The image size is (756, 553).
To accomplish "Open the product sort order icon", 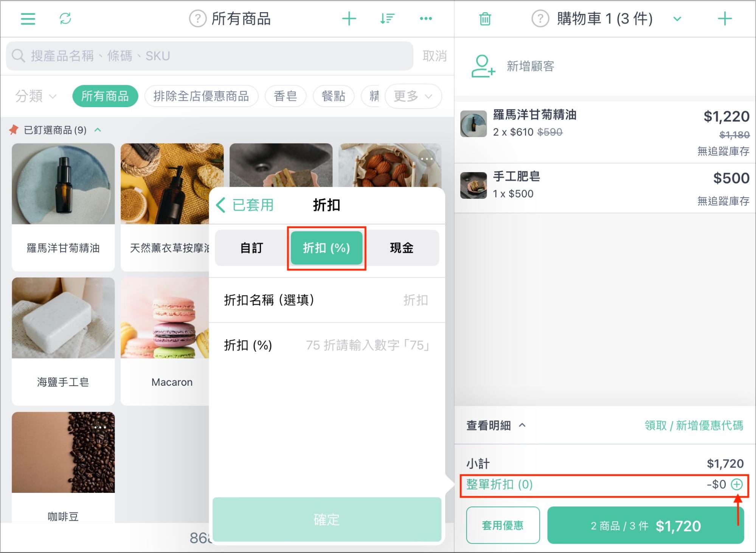I will pyautogui.click(x=387, y=19).
